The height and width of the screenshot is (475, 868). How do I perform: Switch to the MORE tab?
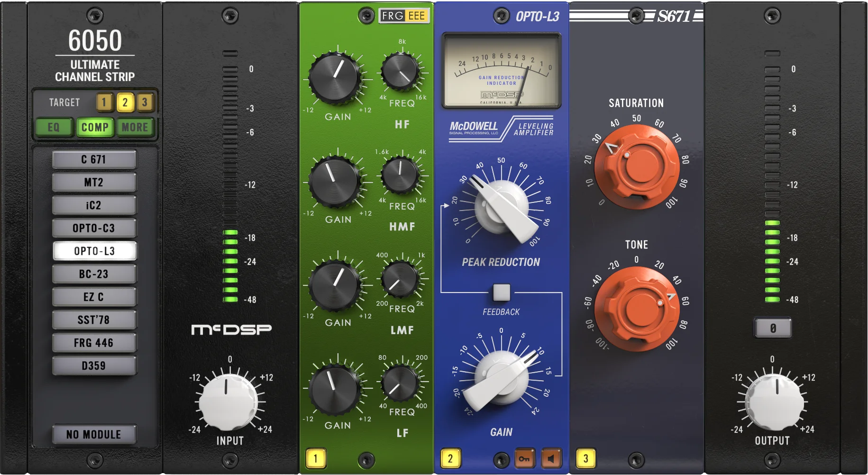coord(135,127)
